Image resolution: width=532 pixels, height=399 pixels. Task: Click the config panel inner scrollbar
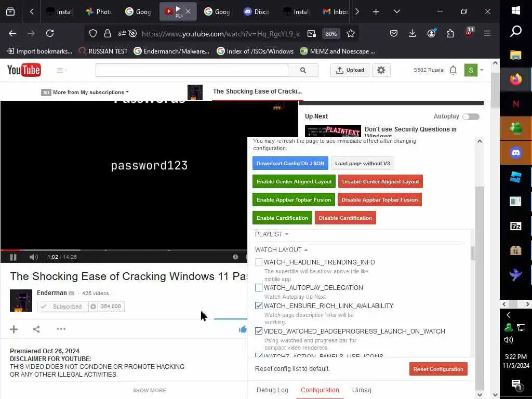click(473, 254)
